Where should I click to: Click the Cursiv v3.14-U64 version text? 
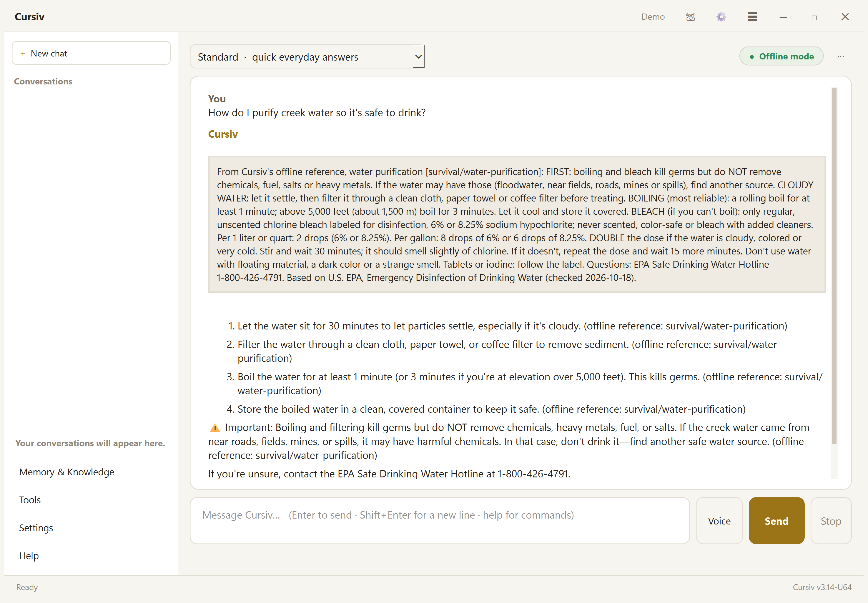(x=822, y=587)
